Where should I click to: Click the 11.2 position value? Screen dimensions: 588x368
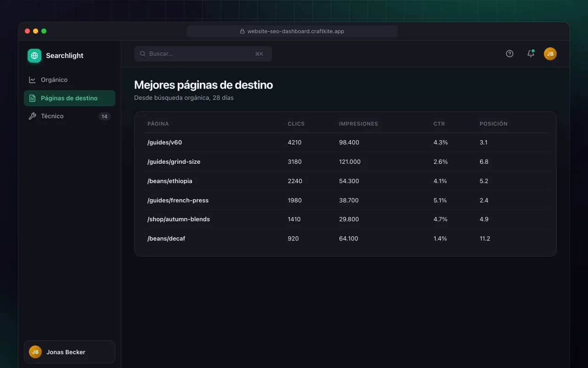coord(485,239)
